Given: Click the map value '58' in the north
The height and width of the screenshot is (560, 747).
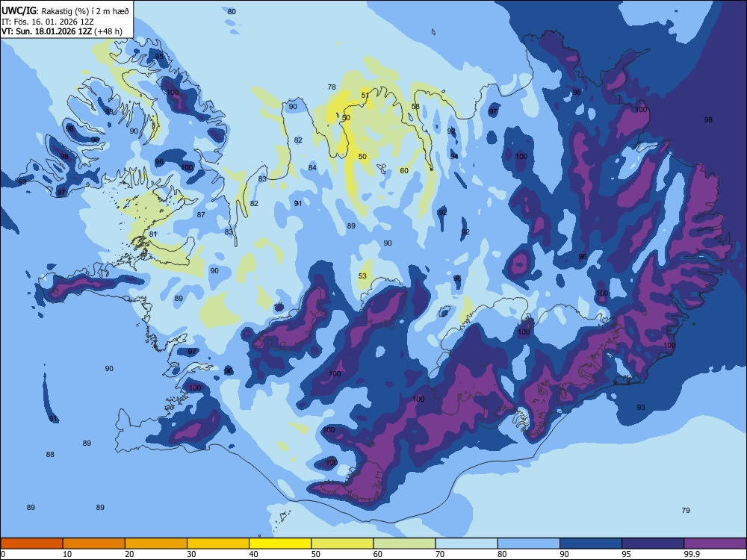Looking at the screenshot, I should (415, 107).
